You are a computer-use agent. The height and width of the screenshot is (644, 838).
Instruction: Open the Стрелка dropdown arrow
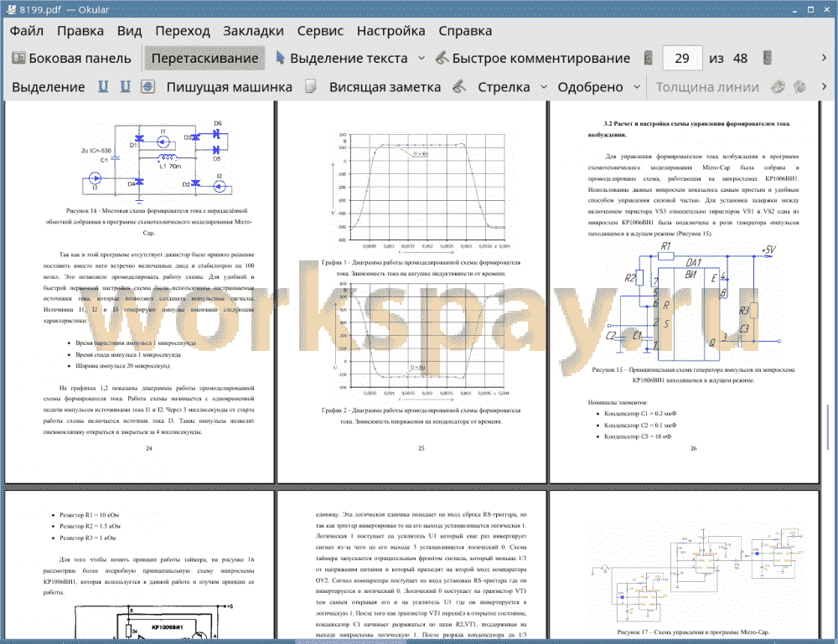click(x=544, y=87)
